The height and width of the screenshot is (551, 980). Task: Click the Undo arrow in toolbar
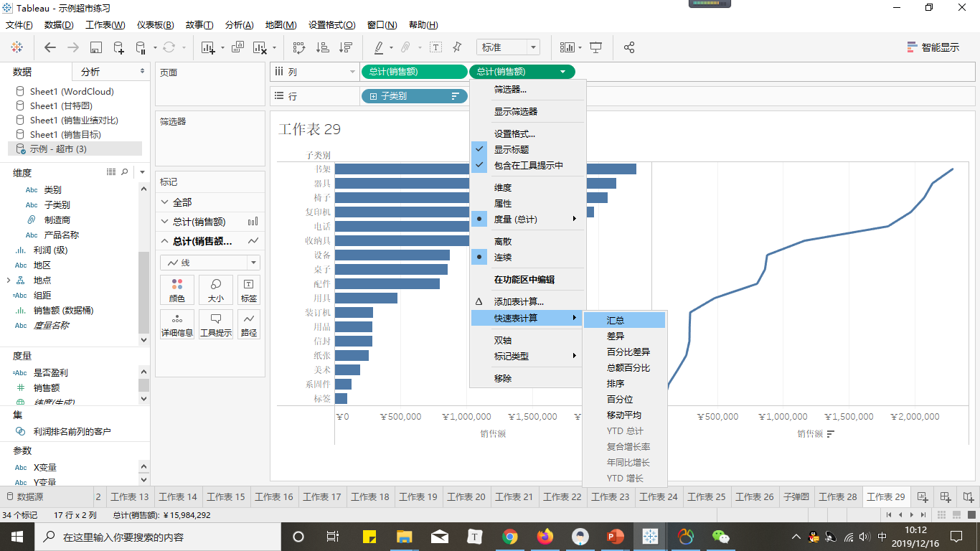click(x=50, y=47)
